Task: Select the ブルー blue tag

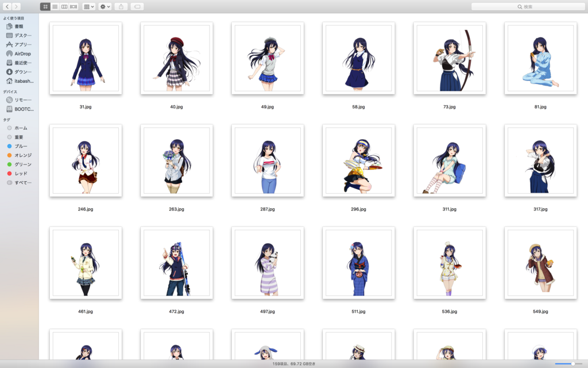Action: 19,146
